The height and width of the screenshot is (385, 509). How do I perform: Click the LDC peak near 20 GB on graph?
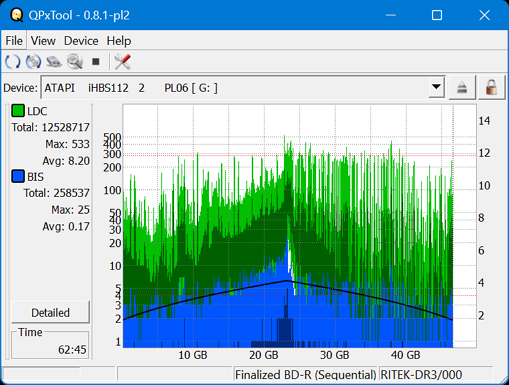click(x=284, y=137)
